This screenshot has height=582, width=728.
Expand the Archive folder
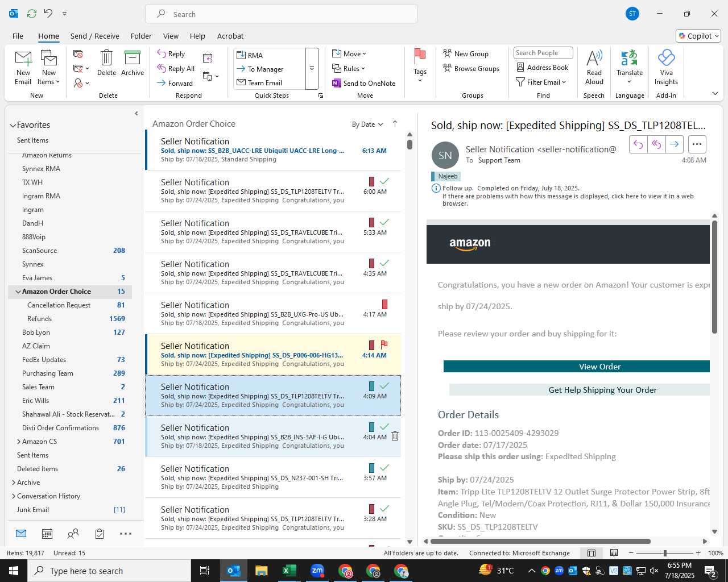[x=14, y=483]
